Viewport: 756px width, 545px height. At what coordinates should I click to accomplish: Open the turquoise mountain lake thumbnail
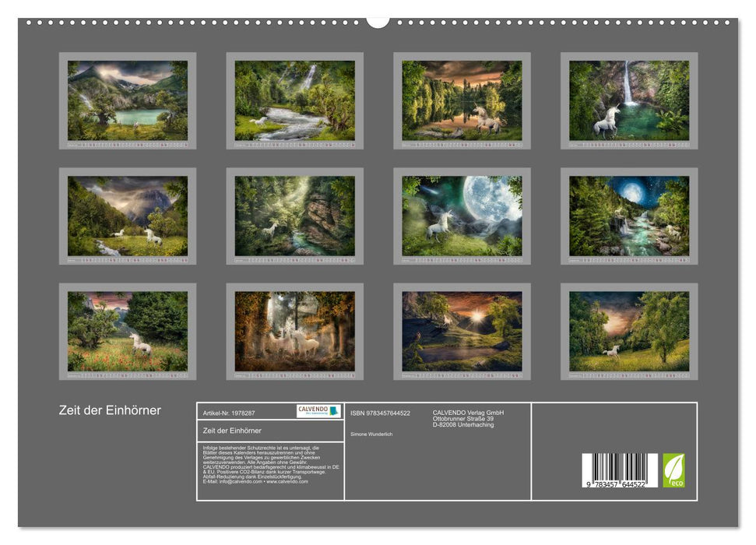pyautogui.click(x=128, y=100)
